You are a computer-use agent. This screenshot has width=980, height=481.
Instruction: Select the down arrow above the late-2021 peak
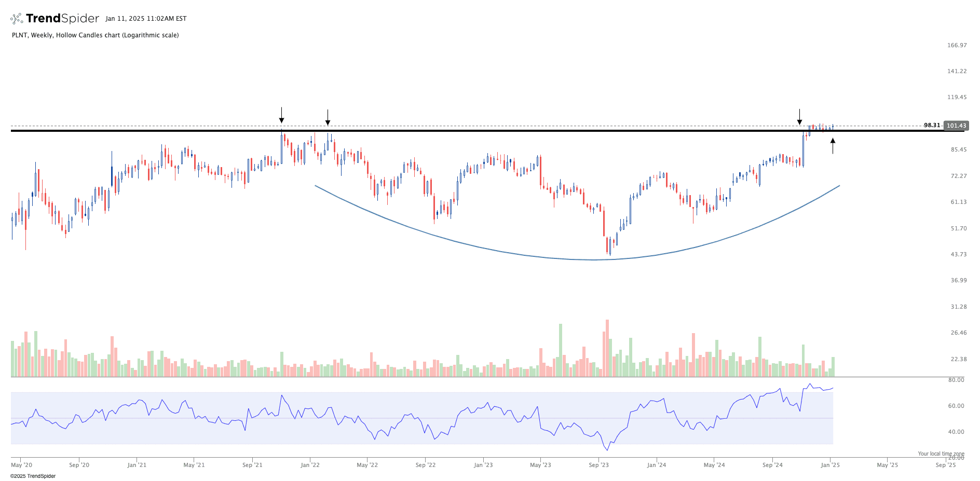[x=281, y=115]
